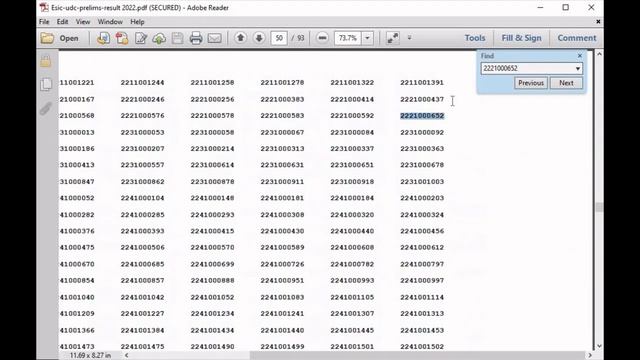Expand the toolbar overflow arrow

pos(409,38)
